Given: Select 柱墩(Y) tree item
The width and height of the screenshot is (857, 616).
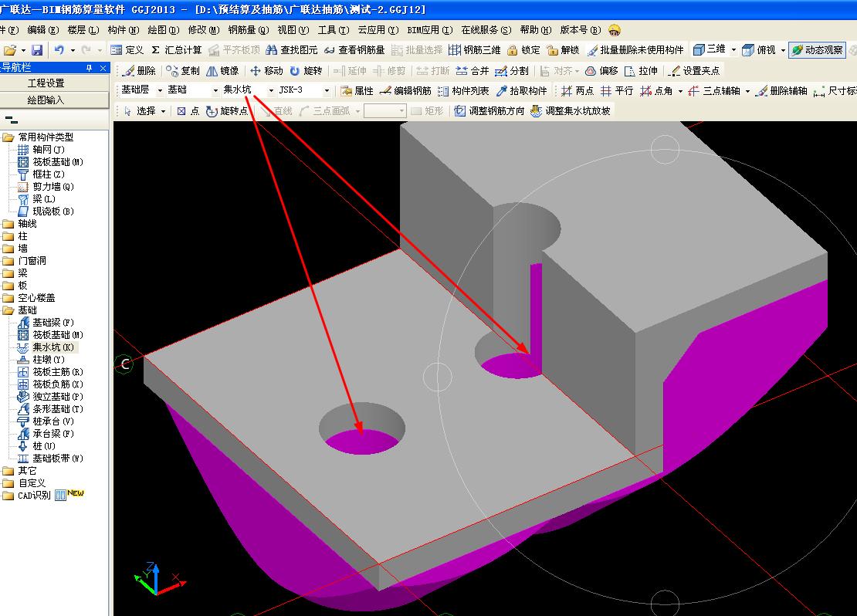Looking at the screenshot, I should pyautogui.click(x=42, y=360).
